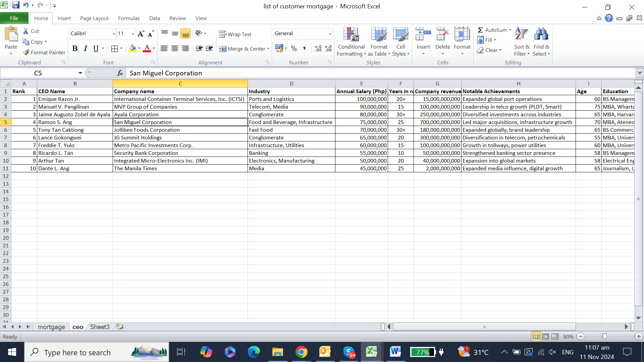Expand the font name Calibri dropdown
This screenshot has width=644, height=362.
pyautogui.click(x=114, y=34)
